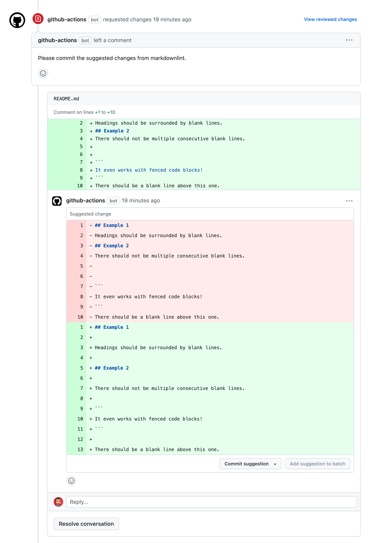Toggle the three-dot overflow menu on first comment
The width and height of the screenshot is (392, 543).
[x=349, y=40]
